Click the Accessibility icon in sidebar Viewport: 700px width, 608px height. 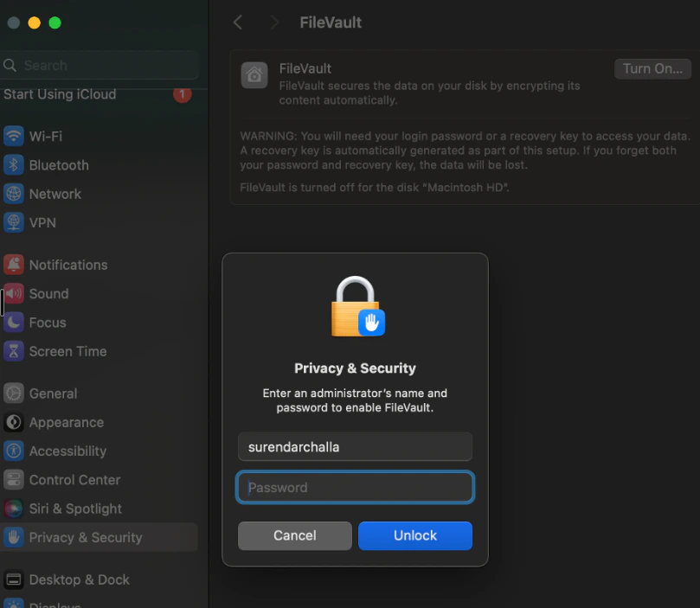click(14, 451)
